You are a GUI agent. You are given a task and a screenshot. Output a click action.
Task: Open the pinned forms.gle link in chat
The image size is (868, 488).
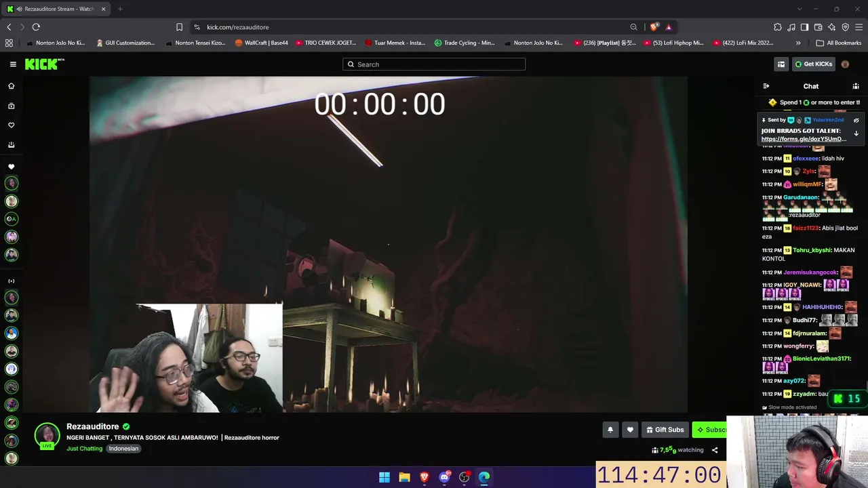(804, 139)
